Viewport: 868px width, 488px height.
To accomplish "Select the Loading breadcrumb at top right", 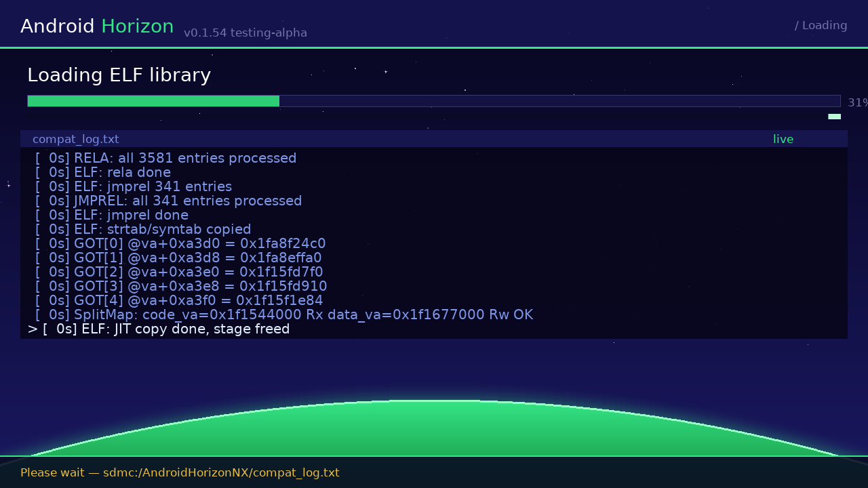I will click(821, 26).
